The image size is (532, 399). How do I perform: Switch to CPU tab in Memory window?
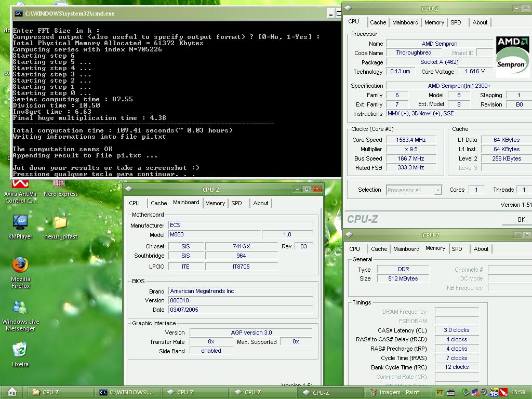(x=354, y=249)
